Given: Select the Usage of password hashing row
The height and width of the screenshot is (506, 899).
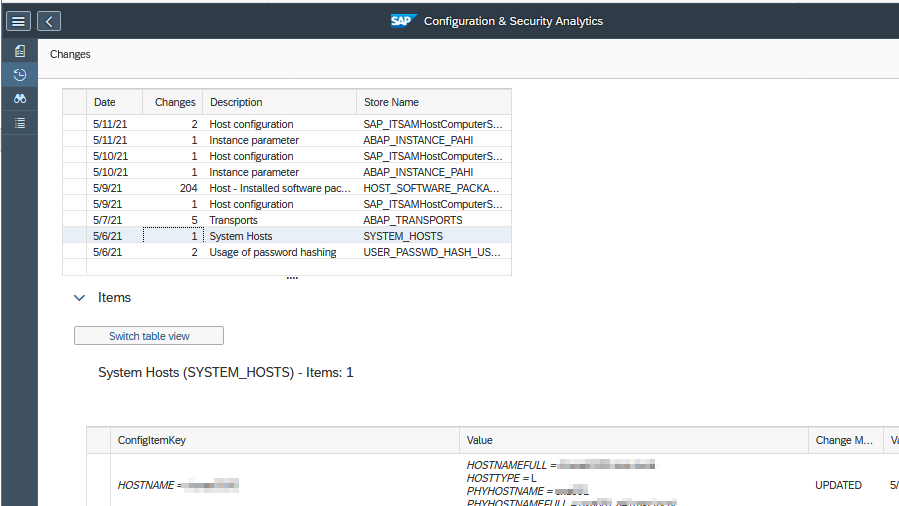Looking at the screenshot, I should [272, 252].
